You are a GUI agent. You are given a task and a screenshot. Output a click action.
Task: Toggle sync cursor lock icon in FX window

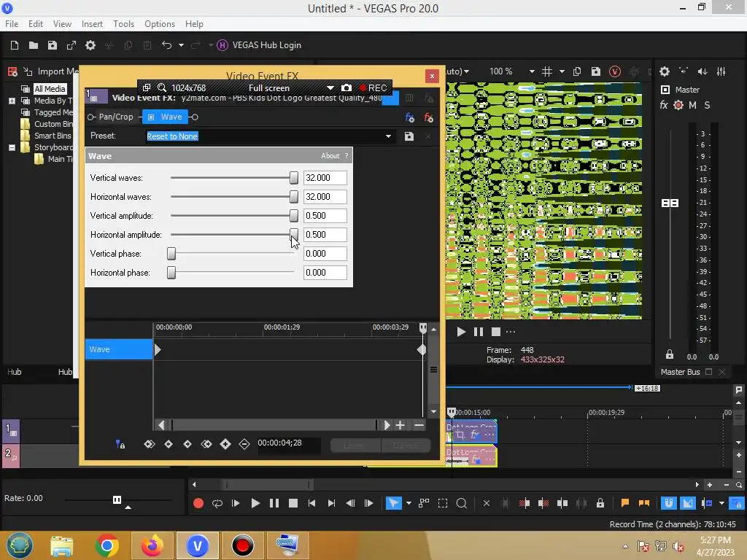[x=120, y=445]
